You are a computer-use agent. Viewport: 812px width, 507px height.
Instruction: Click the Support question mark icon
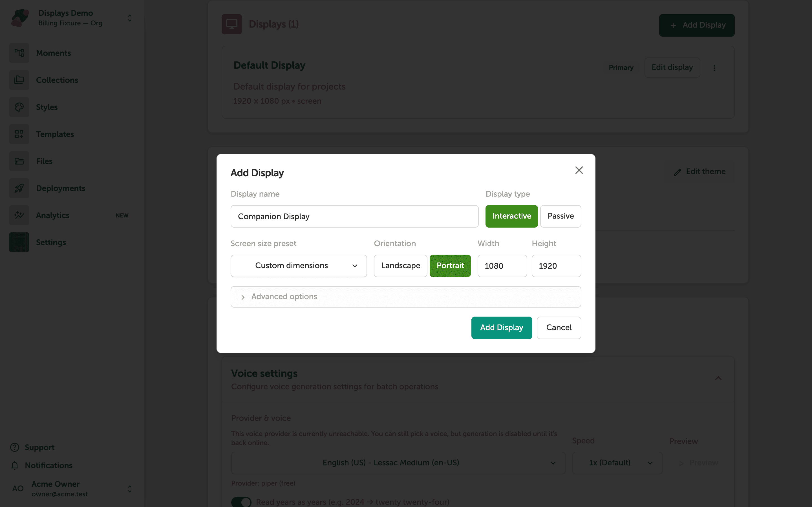click(x=14, y=447)
